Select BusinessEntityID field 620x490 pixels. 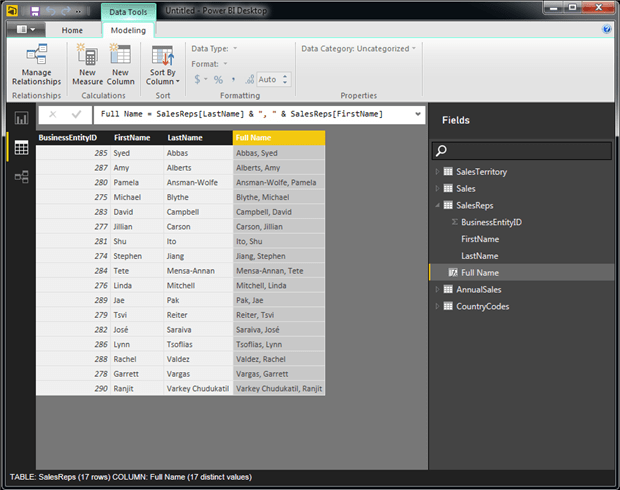click(x=491, y=222)
